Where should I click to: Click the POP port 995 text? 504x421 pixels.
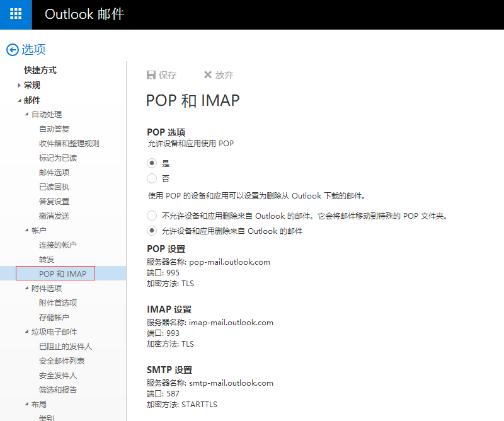pyautogui.click(x=173, y=273)
